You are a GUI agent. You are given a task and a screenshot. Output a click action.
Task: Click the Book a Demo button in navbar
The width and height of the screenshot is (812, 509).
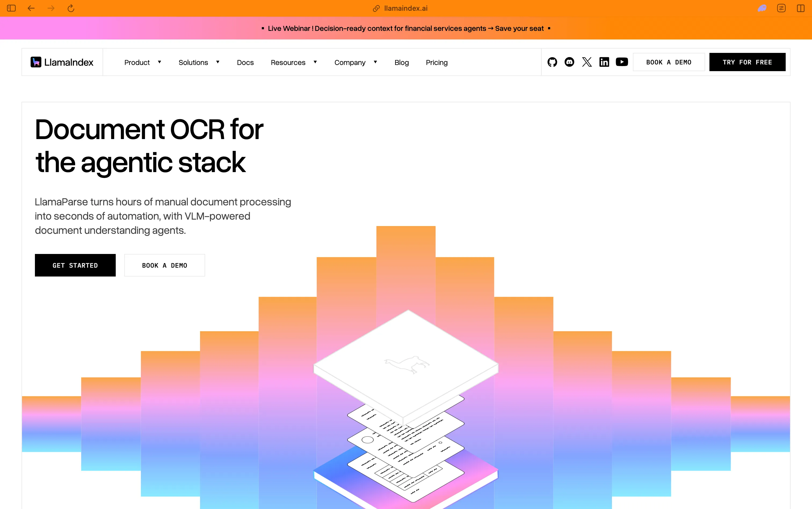(x=669, y=62)
